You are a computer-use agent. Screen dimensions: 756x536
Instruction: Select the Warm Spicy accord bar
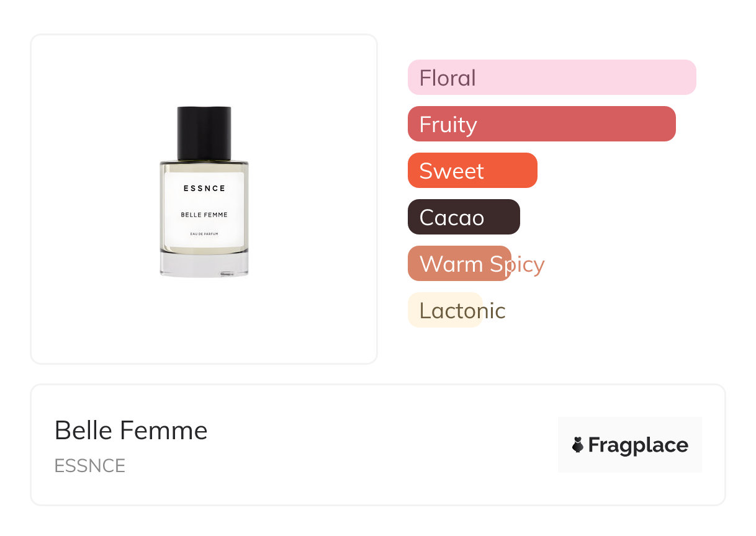[459, 264]
